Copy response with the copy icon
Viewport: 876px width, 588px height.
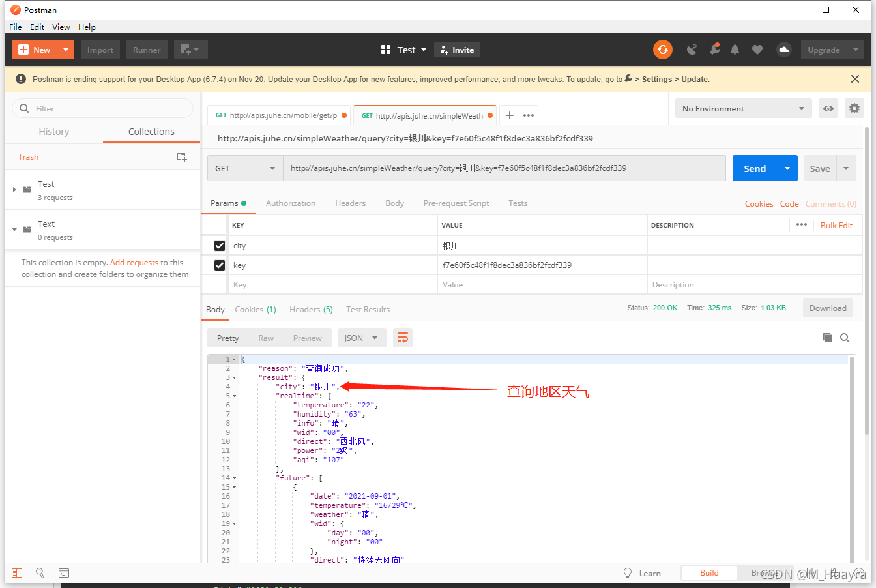click(827, 338)
